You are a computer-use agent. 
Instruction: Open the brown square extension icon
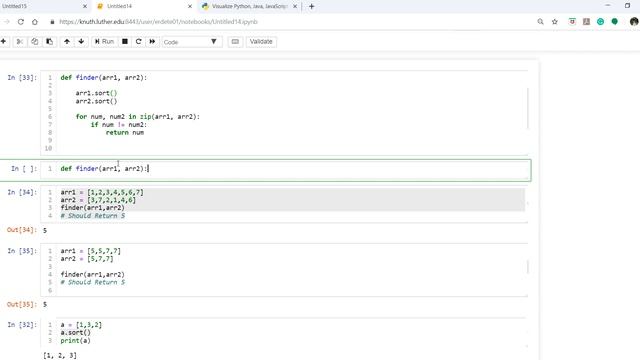[587, 22]
